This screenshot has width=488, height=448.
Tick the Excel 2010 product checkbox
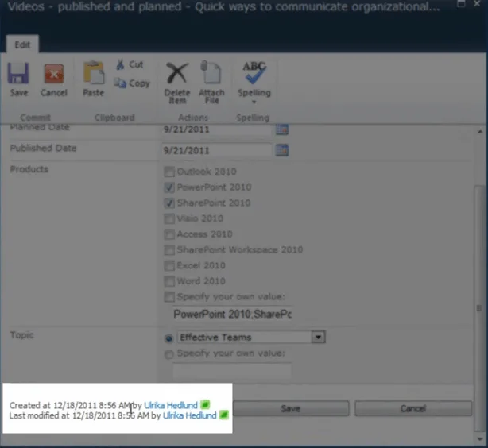tap(168, 266)
